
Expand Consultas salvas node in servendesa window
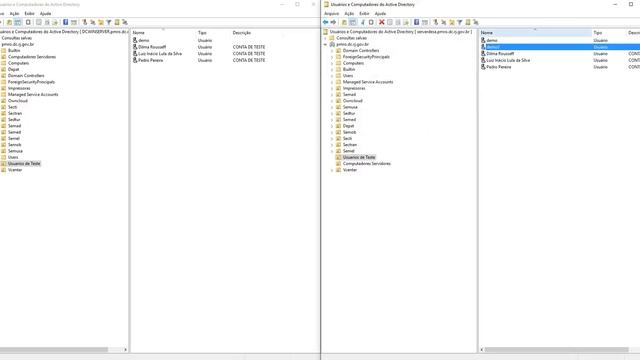tap(326, 38)
